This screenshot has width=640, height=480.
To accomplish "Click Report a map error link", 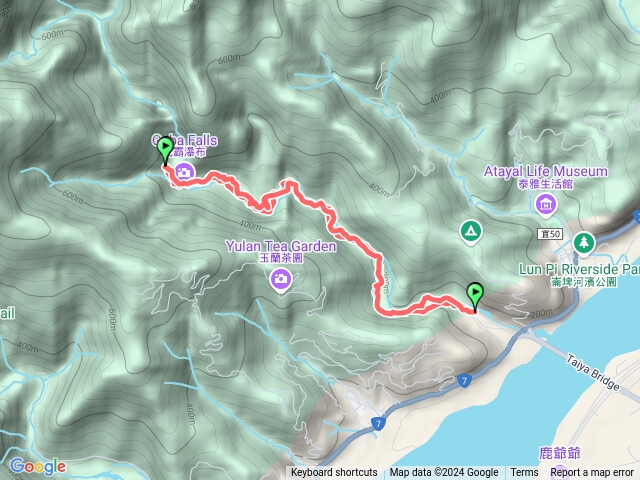I will pyautogui.click(x=591, y=473).
